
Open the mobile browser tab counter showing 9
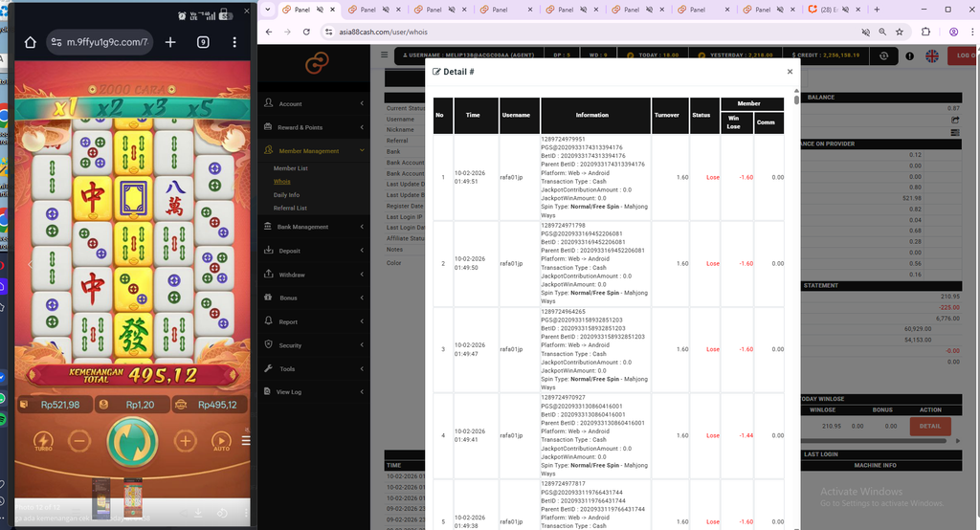pyautogui.click(x=203, y=42)
